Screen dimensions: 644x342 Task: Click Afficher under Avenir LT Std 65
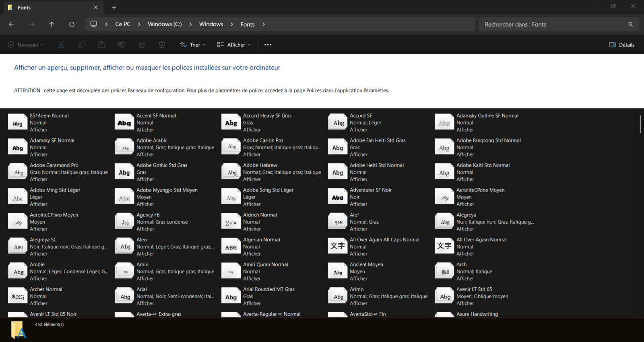(x=465, y=303)
